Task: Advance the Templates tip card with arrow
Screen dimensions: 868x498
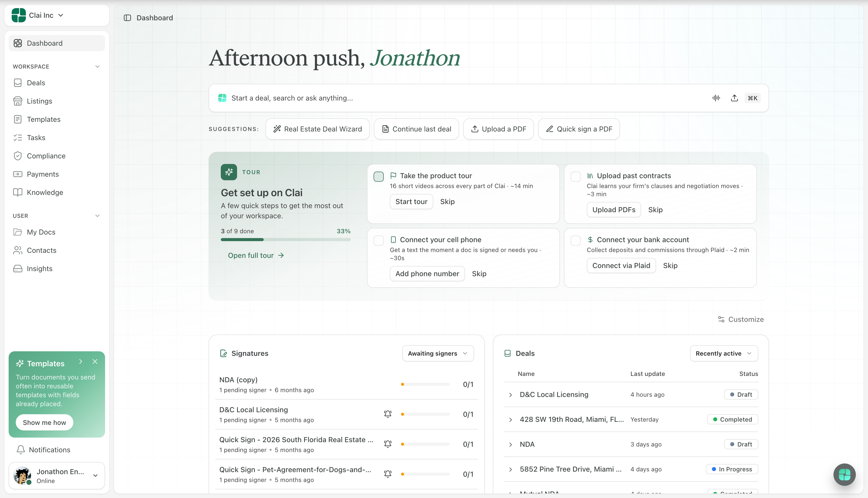Action: click(x=81, y=361)
